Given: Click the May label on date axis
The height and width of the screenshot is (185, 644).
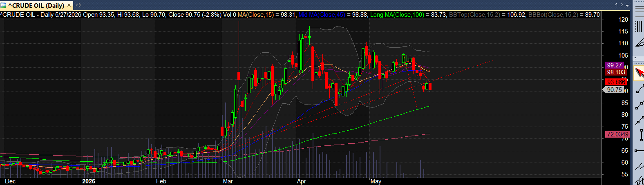Looking at the screenshot, I should point(376,181).
